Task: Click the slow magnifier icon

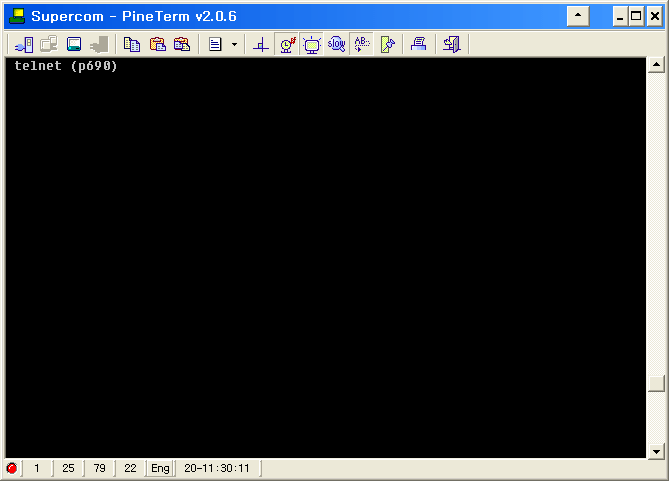Action: coord(337,44)
